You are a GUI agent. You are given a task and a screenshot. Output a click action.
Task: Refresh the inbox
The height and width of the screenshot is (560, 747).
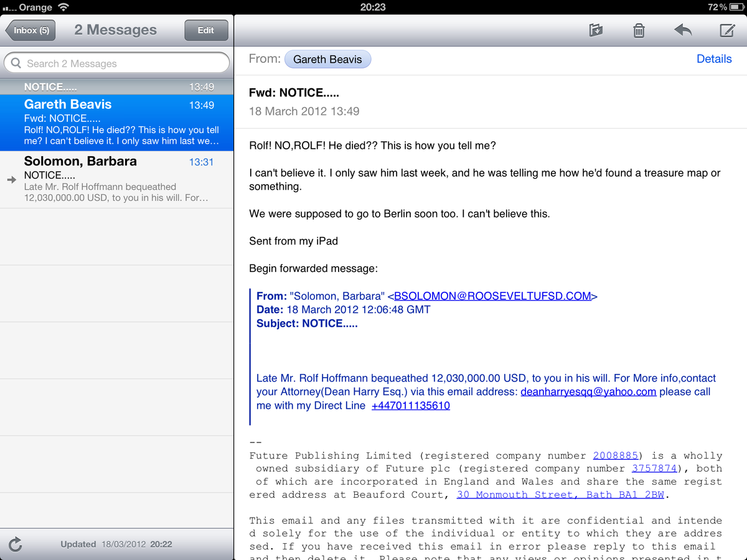coord(15,544)
